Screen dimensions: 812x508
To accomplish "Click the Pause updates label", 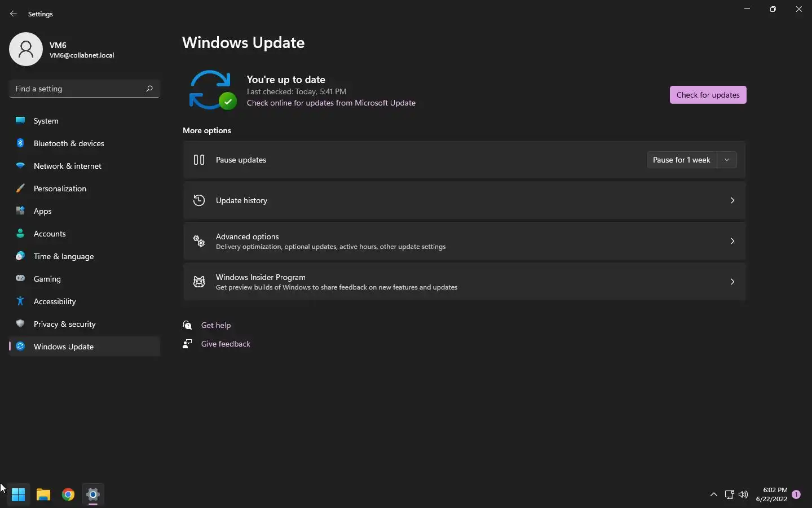I will tap(241, 160).
